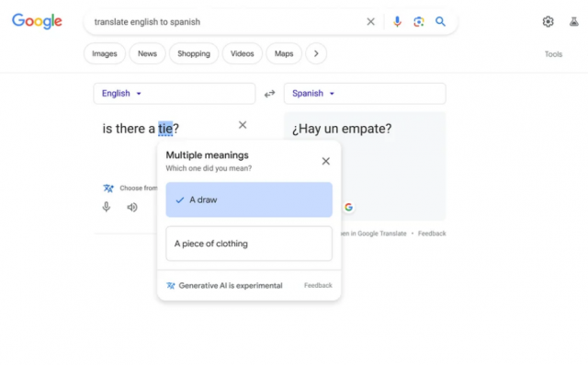Viewport: 588px width, 365px height.
Task: Switch to Videos results tab
Action: [243, 53]
